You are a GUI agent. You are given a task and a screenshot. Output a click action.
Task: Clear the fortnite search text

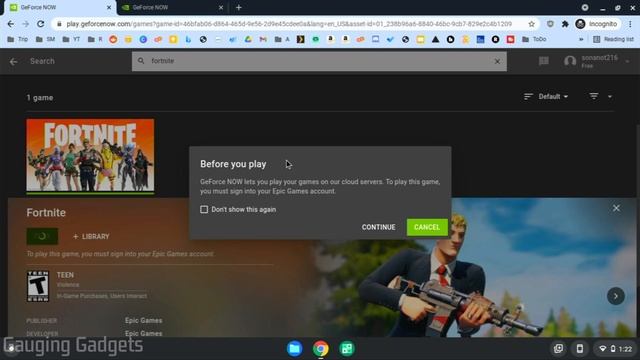click(x=497, y=61)
